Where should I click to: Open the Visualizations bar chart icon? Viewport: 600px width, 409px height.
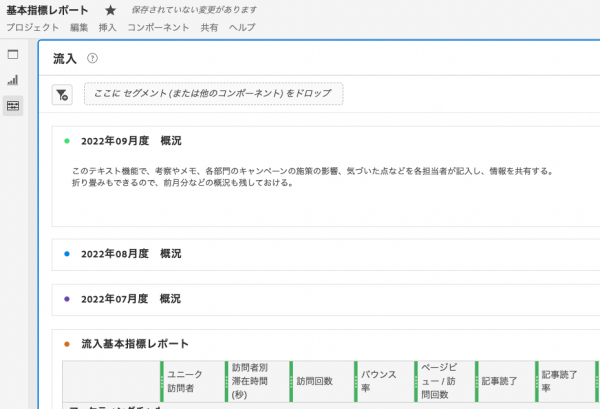coord(13,80)
